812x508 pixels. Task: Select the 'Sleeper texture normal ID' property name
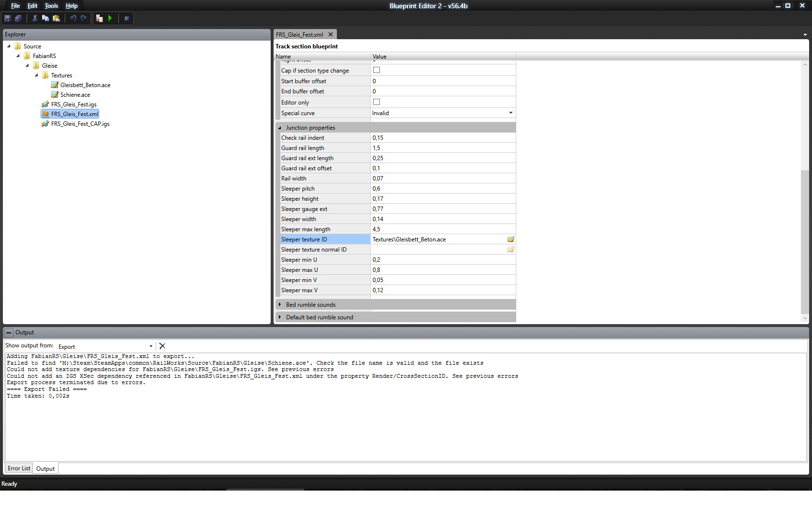[x=314, y=250]
